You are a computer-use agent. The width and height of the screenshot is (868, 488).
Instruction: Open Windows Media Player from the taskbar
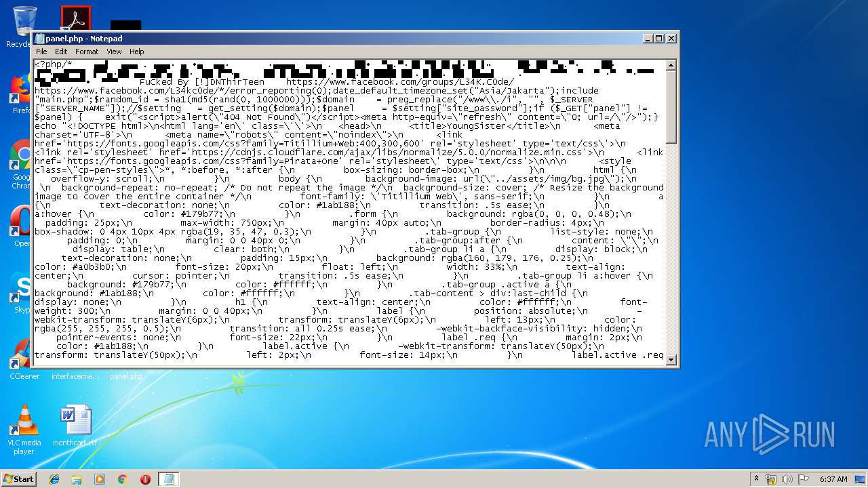[100, 479]
